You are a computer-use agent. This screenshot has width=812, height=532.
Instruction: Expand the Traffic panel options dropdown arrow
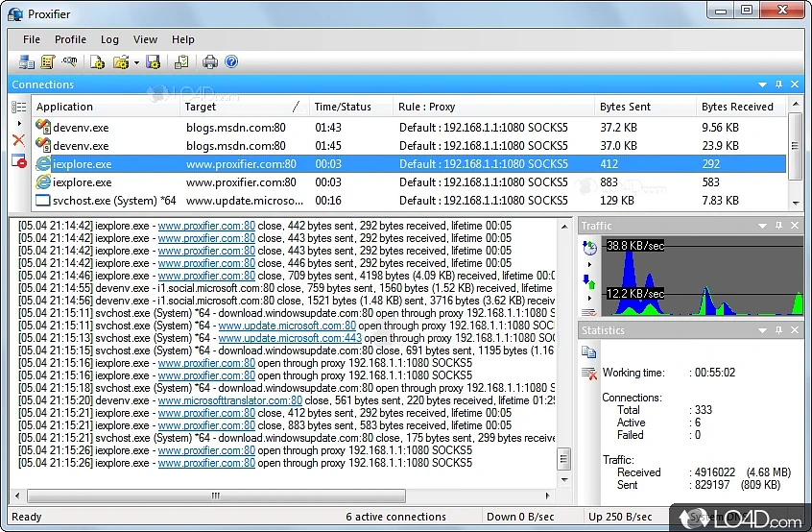click(762, 226)
